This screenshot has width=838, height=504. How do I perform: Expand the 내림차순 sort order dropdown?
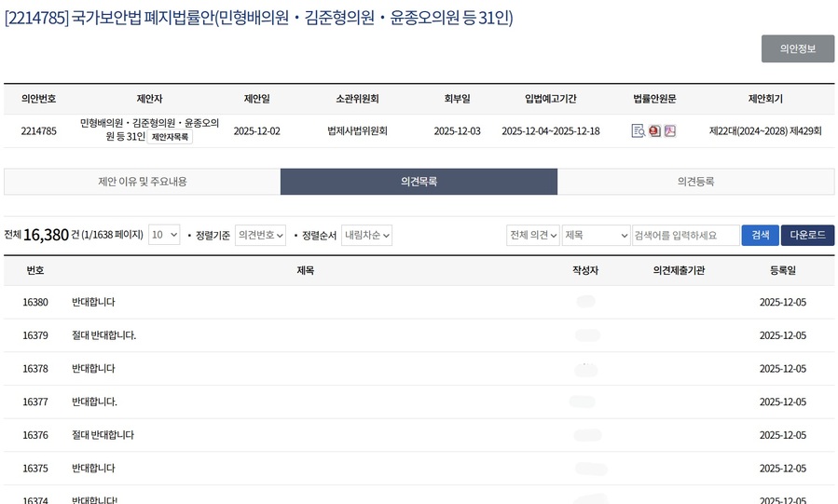tap(366, 235)
